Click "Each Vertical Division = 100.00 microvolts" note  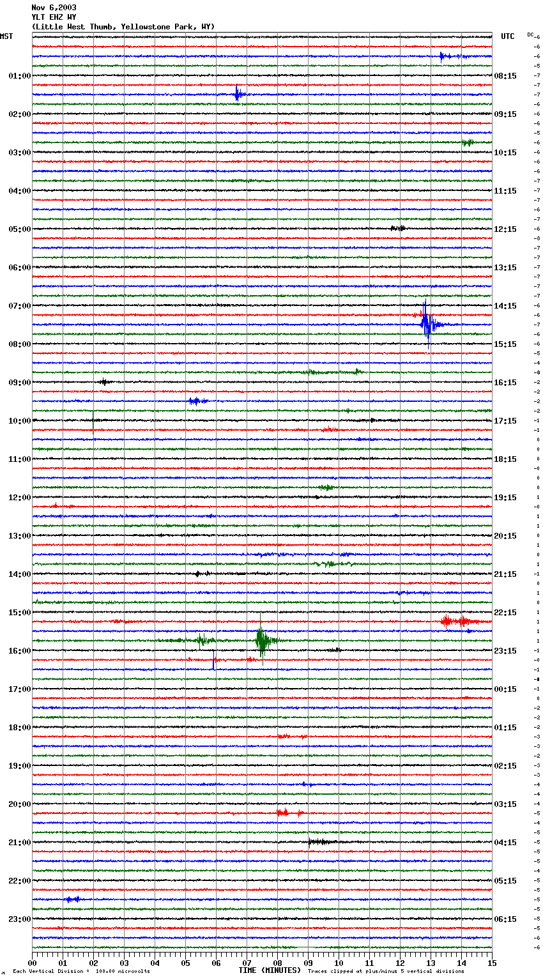[81, 972]
